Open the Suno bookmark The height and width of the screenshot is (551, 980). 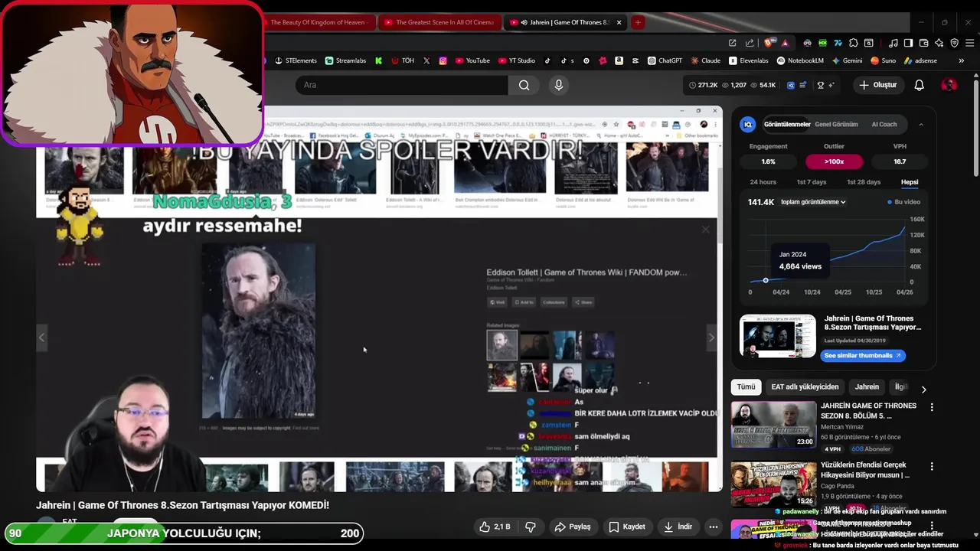[884, 60]
